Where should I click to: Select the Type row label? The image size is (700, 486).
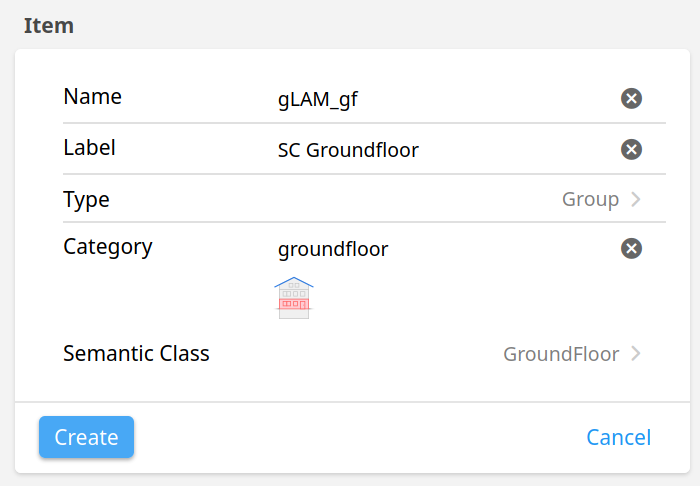coord(86,199)
